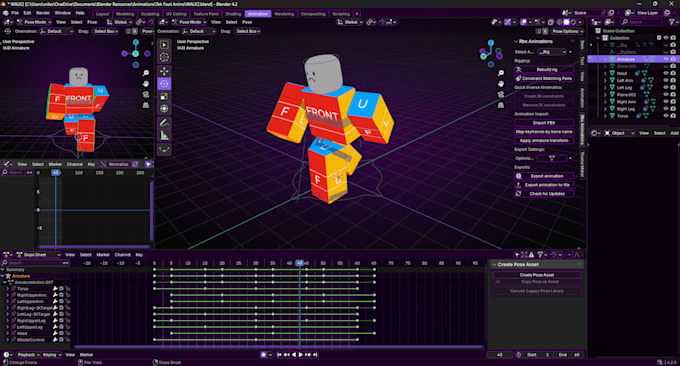Viewport: 680px width, 366px height.
Task: Toggle auto keying record button
Action: click(263, 355)
